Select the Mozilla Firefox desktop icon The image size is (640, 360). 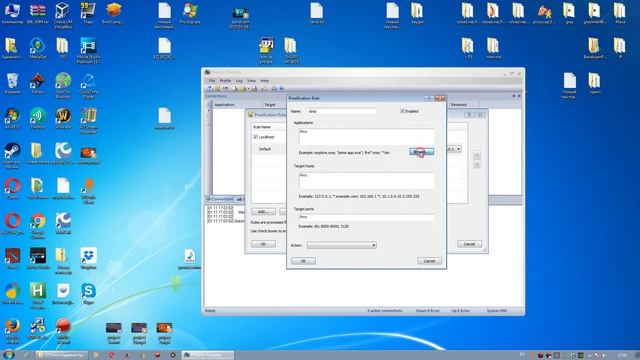point(12,331)
